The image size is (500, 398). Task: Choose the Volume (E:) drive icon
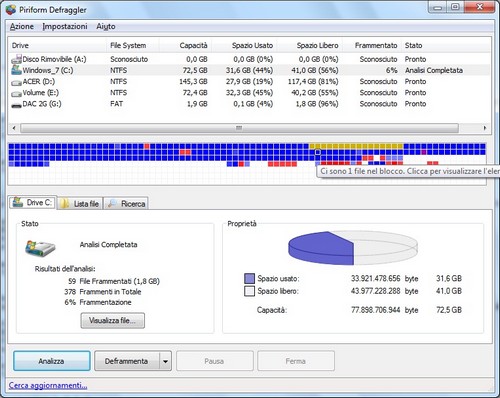(x=16, y=94)
